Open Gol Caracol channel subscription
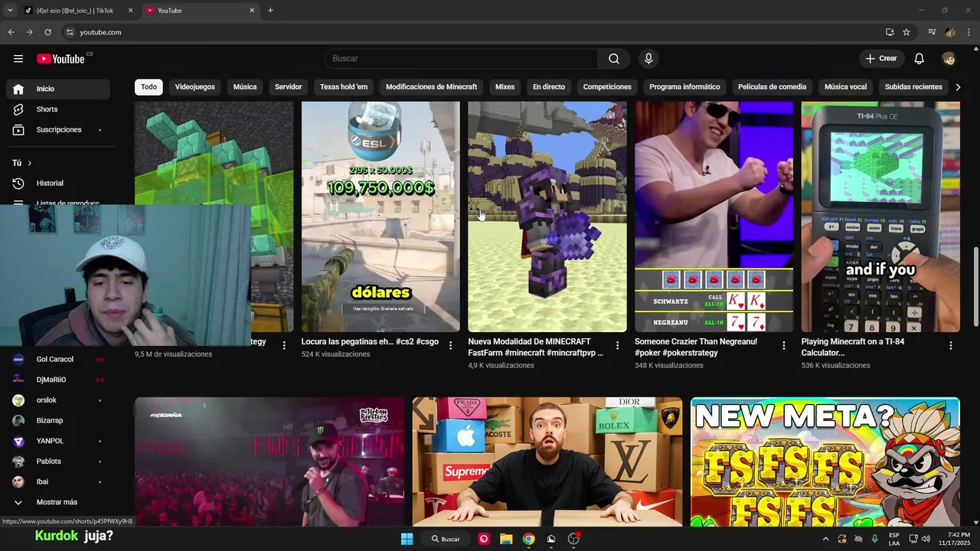Viewport: 980px width, 551px height. [58, 360]
